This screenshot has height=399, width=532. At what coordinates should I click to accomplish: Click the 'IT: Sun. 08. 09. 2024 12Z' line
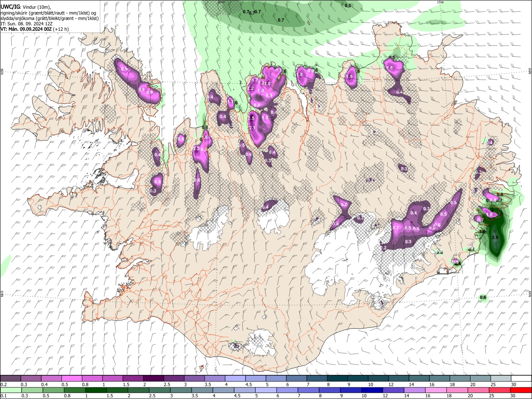tap(27, 24)
